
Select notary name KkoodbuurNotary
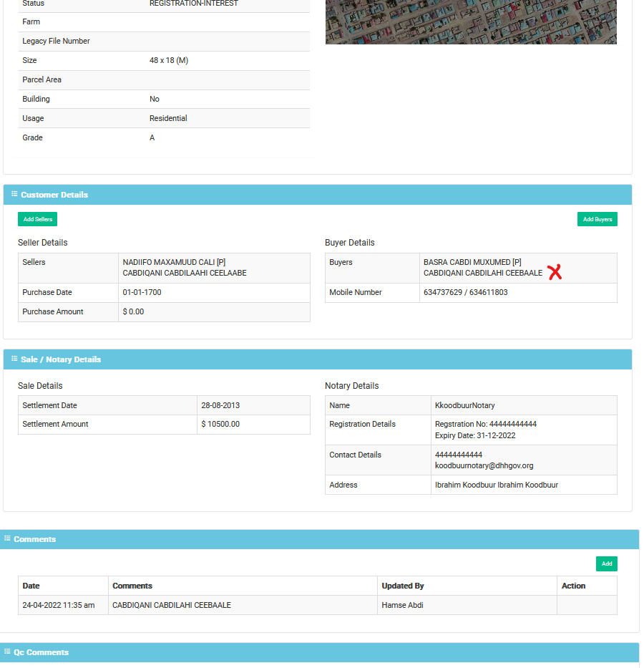(465, 405)
